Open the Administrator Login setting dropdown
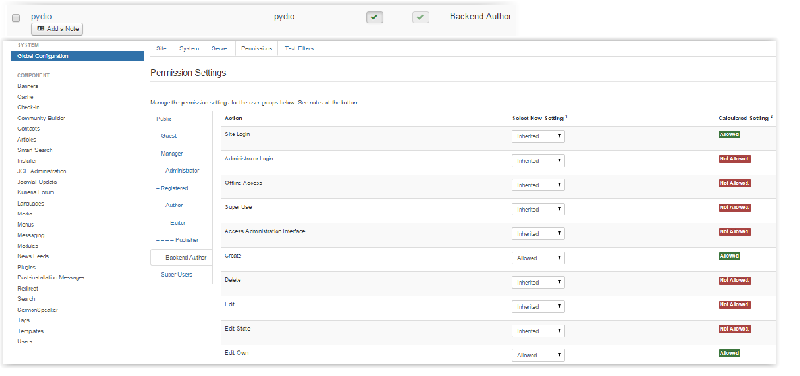 click(x=538, y=161)
